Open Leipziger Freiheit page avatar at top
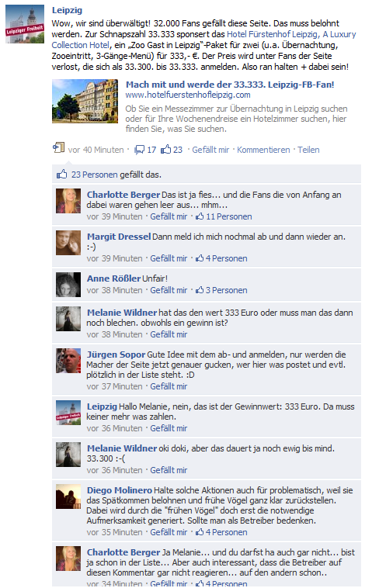The width and height of the screenshot is (372, 588). point(25,24)
